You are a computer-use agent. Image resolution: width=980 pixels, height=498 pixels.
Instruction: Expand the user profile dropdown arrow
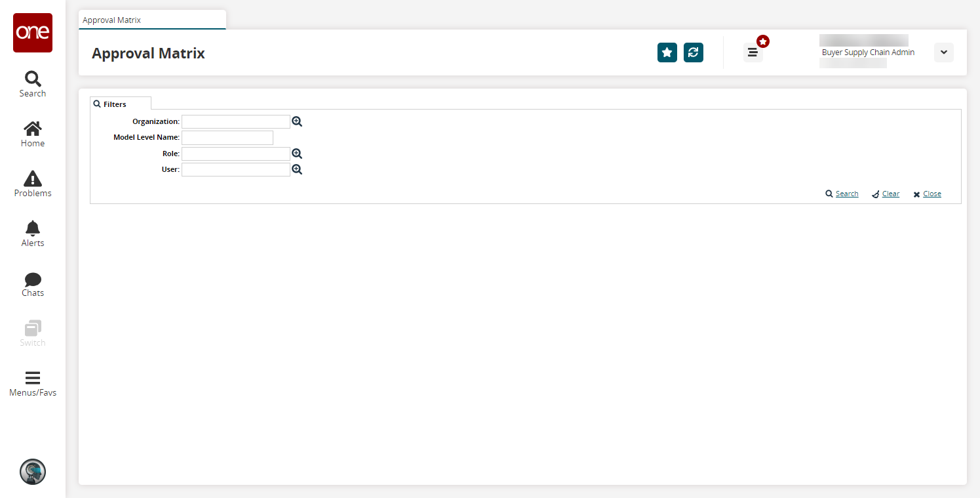pos(943,52)
